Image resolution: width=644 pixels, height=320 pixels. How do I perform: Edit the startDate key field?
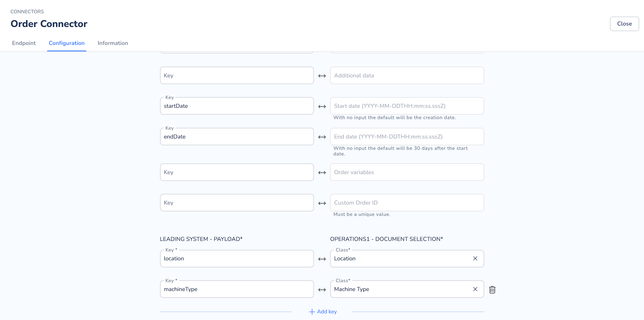[237, 106]
